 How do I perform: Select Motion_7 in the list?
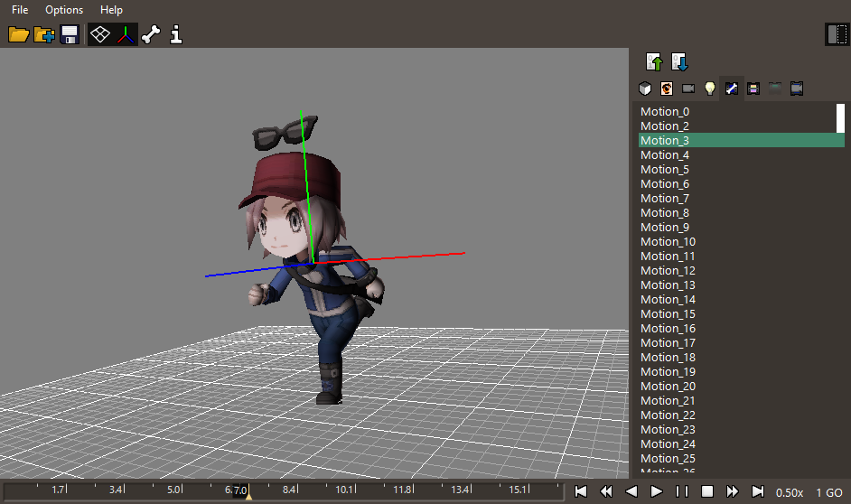tap(742, 199)
